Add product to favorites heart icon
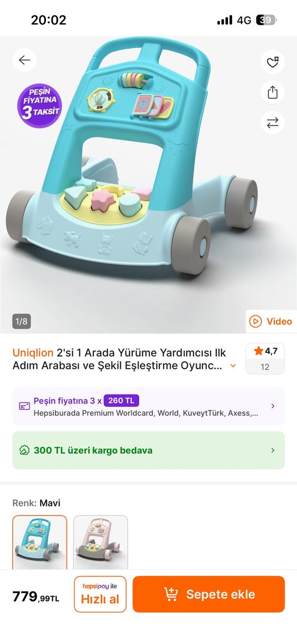This screenshot has width=297, height=644. coord(272,63)
